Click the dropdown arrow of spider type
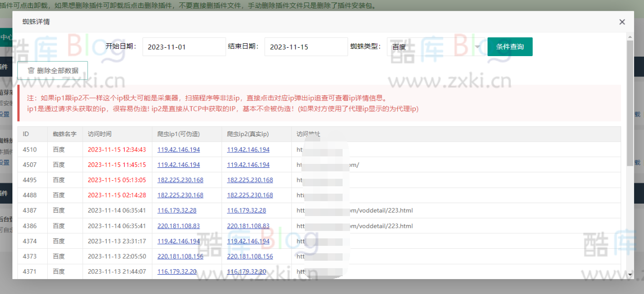644x294 pixels. 478,47
